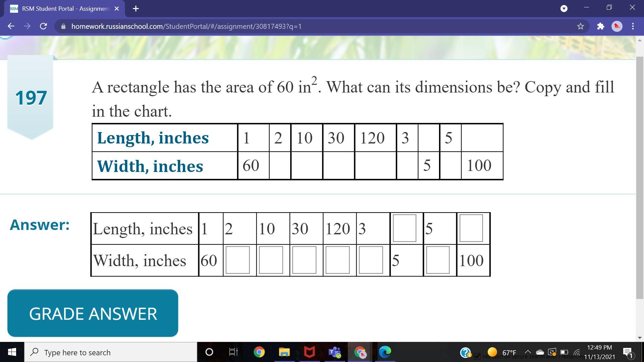
Task: Click the back navigation arrow
Action: [11, 26]
